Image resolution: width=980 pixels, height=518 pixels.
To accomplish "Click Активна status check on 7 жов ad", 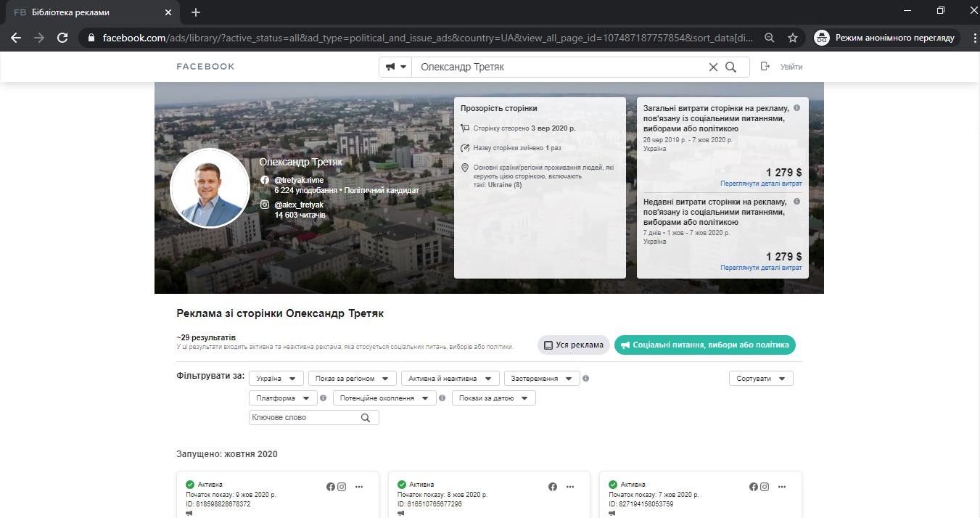I will [x=613, y=485].
